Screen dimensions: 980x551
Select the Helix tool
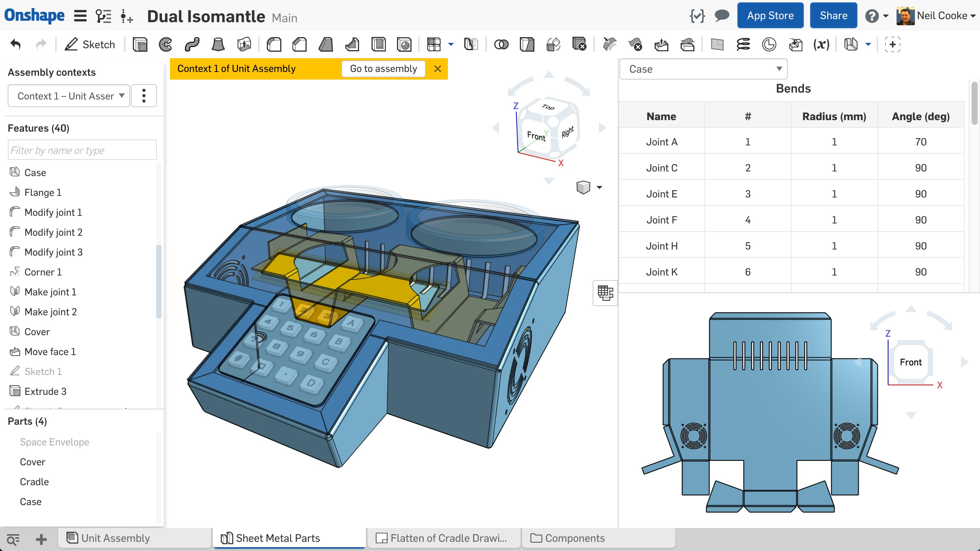click(x=743, y=45)
